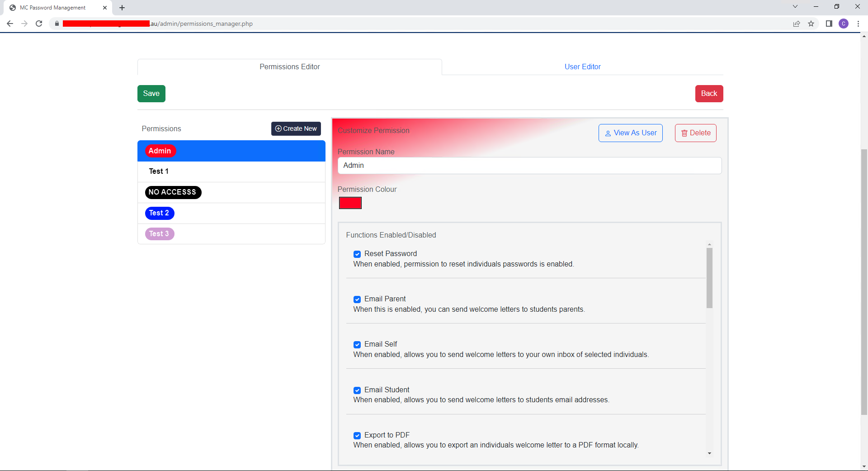Image resolution: width=868 pixels, height=471 pixels.
Task: Select the Test 2 permission
Action: (159, 213)
